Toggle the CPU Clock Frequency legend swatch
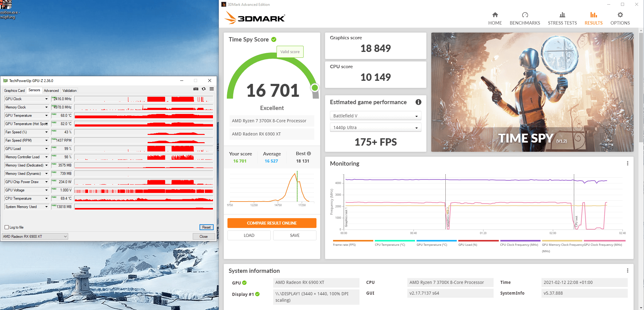This screenshot has height=310, width=644. point(520,241)
